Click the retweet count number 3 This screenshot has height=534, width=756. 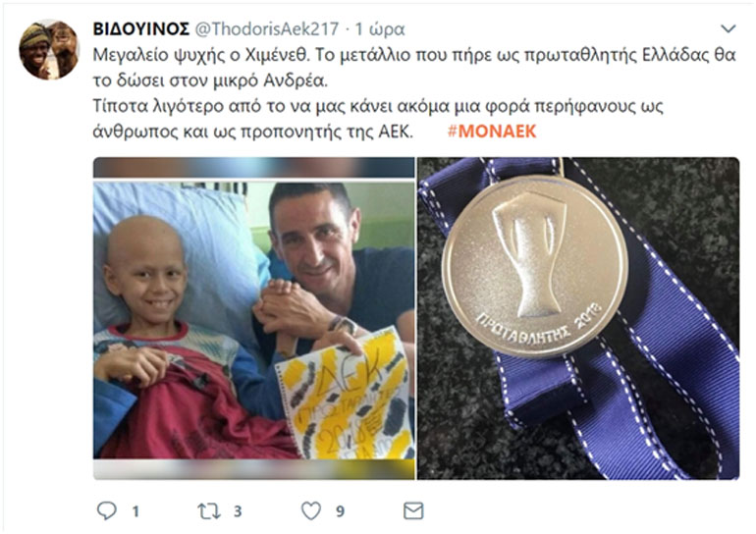(238, 511)
